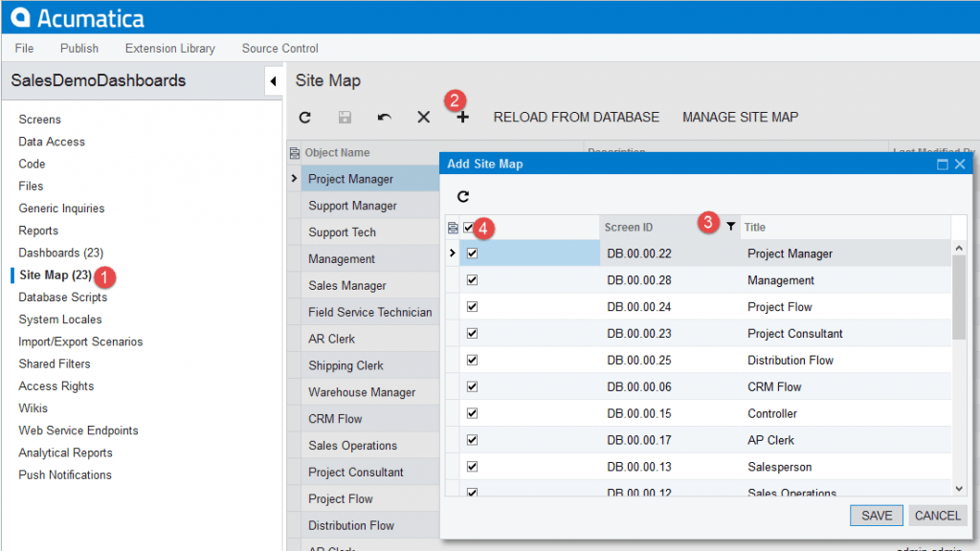Click the Acumatica logo icon
980x551 pixels.
(20, 17)
